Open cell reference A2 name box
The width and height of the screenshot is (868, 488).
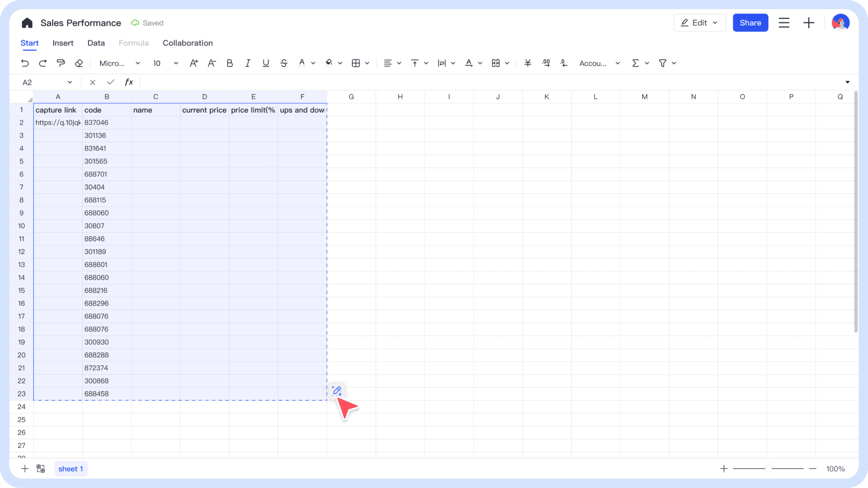coord(47,82)
